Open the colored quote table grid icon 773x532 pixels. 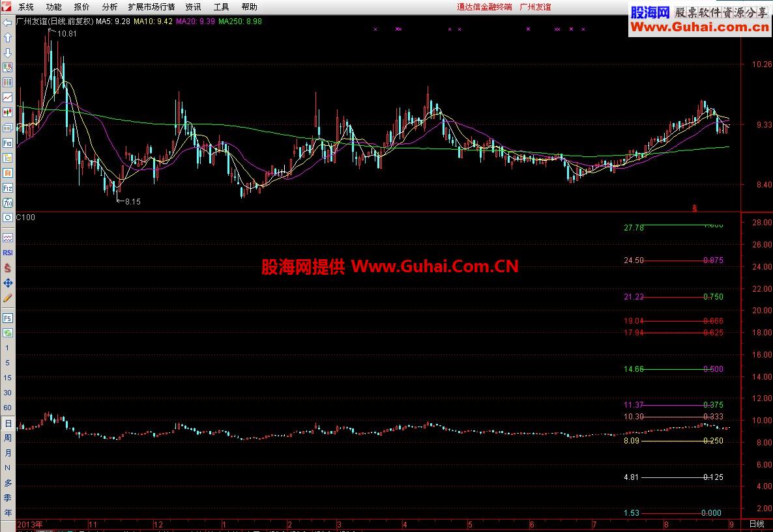point(7,83)
